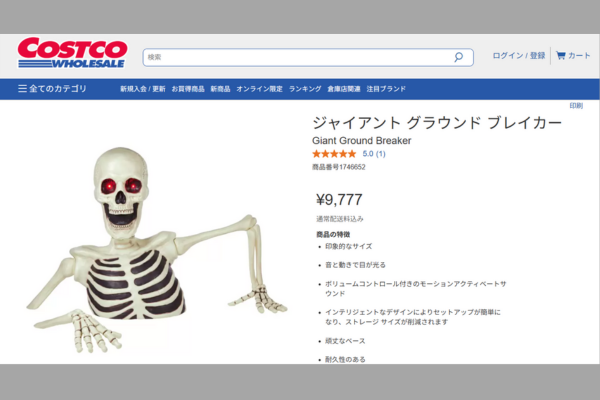Click the カート text link
The width and height of the screenshot is (600, 400).
point(579,56)
